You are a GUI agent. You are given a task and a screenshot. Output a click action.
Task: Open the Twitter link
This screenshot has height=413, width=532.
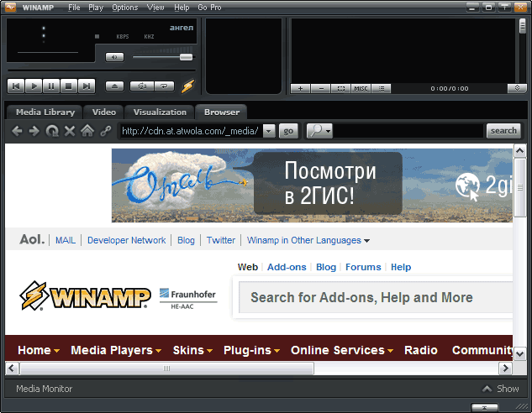click(x=221, y=240)
